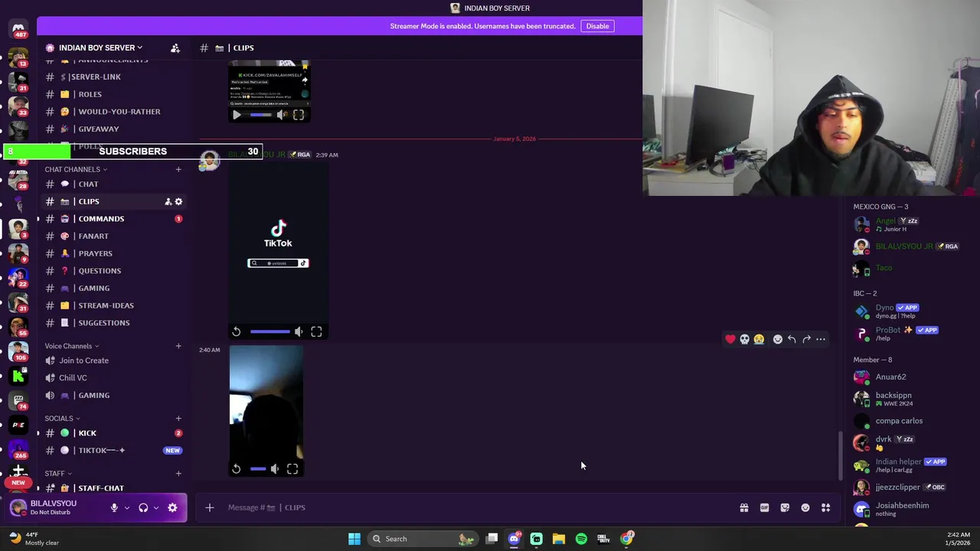This screenshot has height=551, width=980.
Task: Create invite for the CLIPS channel
Action: (168, 201)
